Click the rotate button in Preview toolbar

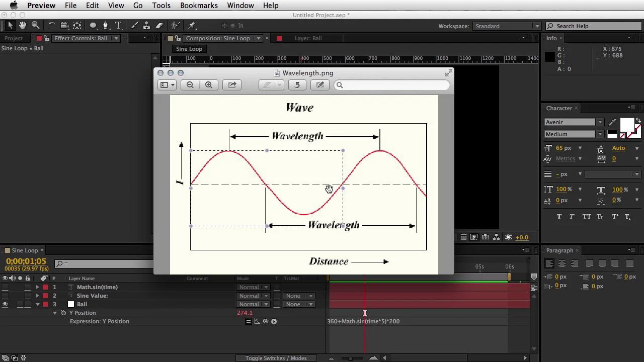[297, 85]
